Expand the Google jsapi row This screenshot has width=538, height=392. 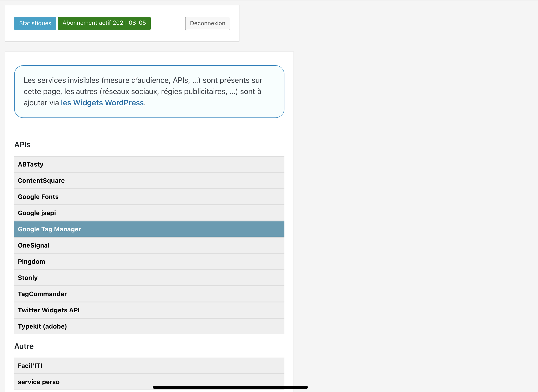(x=149, y=213)
